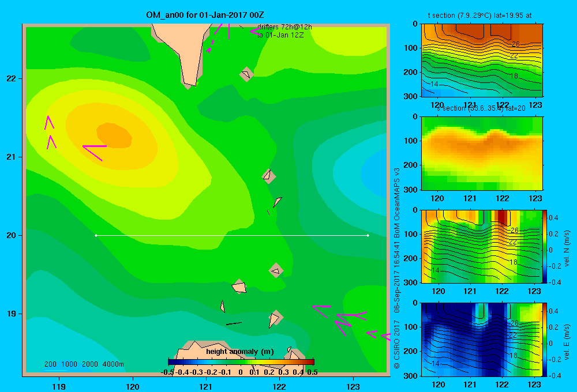Click the Taiwan landmass at the map's top

182,51
